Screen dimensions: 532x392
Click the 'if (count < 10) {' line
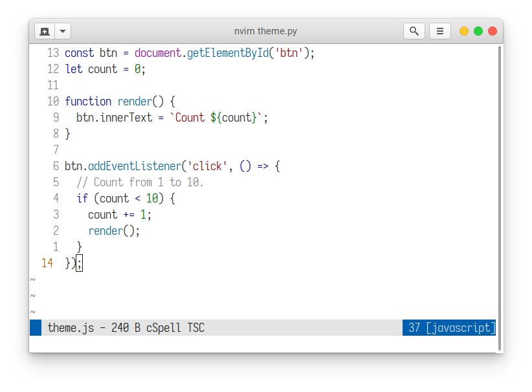pos(126,199)
